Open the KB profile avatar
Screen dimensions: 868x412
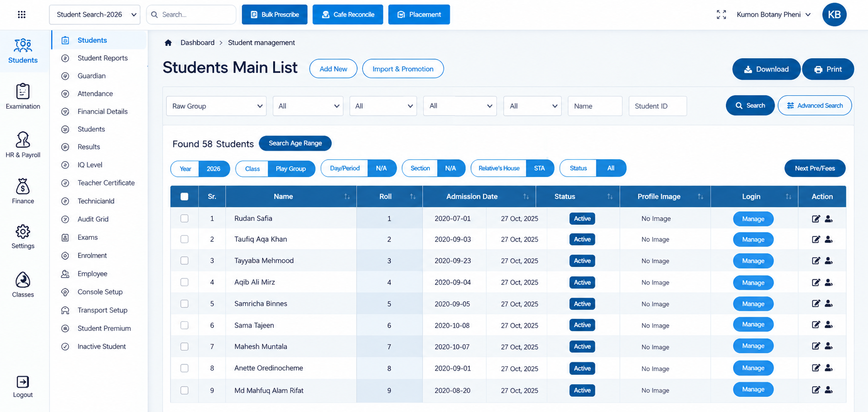(x=834, y=14)
